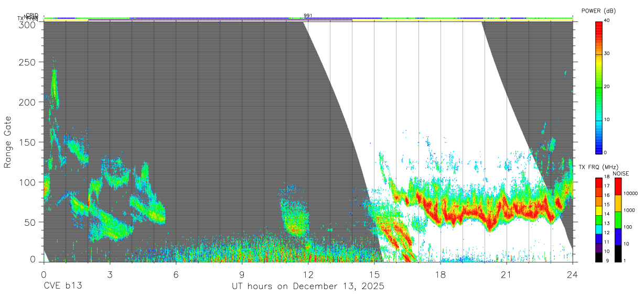
Task: Pick the purple segment of TX FRQ legend
Action: tap(599, 247)
